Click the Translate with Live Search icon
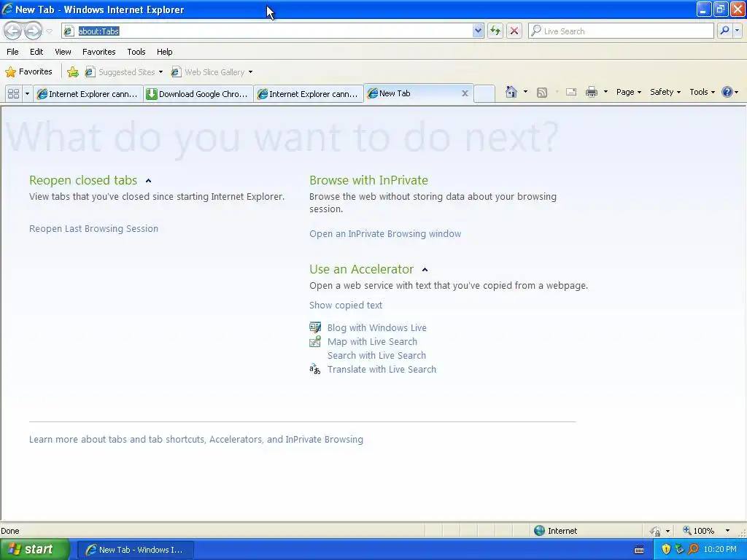This screenshot has height=560, width=747. coord(315,369)
